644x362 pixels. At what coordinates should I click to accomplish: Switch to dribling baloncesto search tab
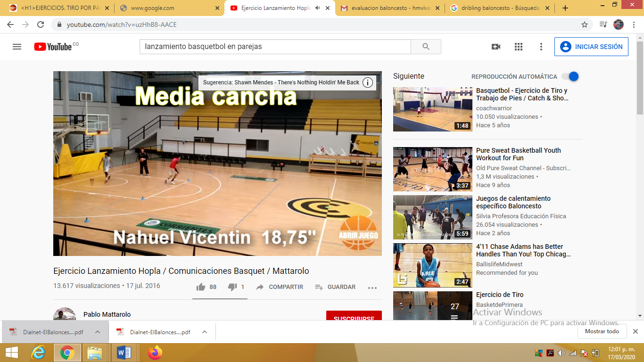tap(500, 8)
